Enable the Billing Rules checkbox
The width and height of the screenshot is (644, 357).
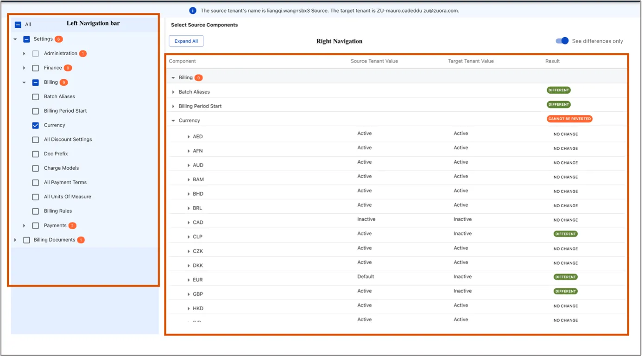[x=36, y=211]
